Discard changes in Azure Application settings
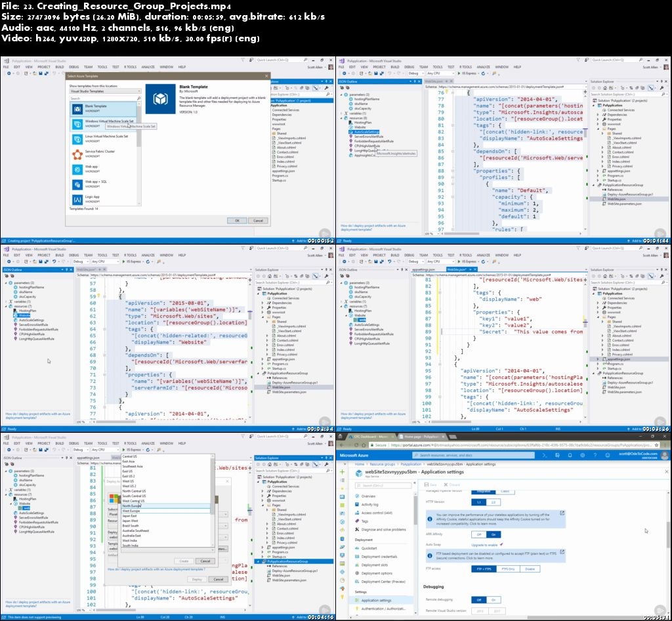Image resolution: width=672 pixels, height=621 pixels. [x=451, y=485]
